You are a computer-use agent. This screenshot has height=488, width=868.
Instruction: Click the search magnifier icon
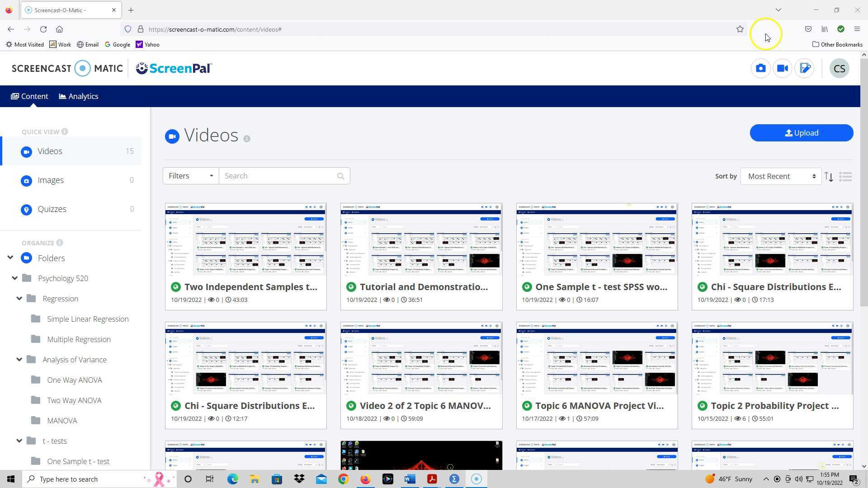point(340,176)
